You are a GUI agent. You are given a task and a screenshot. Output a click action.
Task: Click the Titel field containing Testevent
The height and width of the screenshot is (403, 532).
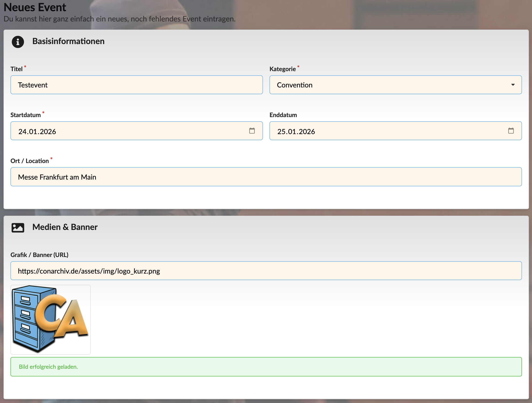pos(136,85)
